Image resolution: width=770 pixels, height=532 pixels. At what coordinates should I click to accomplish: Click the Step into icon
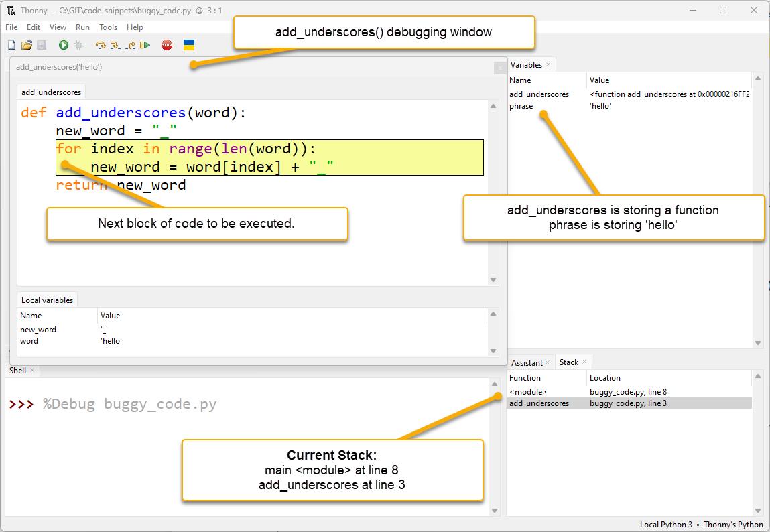(x=115, y=45)
